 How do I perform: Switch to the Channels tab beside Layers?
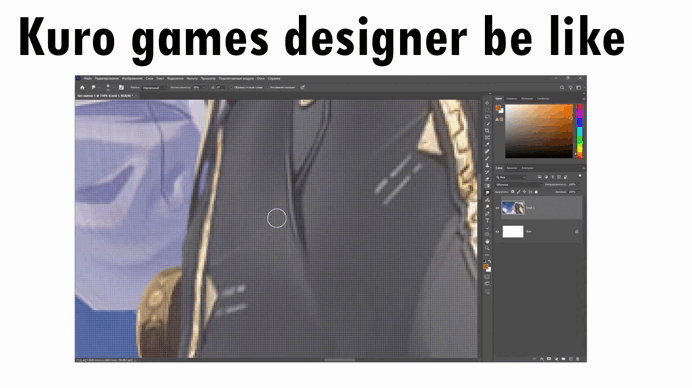(511, 168)
